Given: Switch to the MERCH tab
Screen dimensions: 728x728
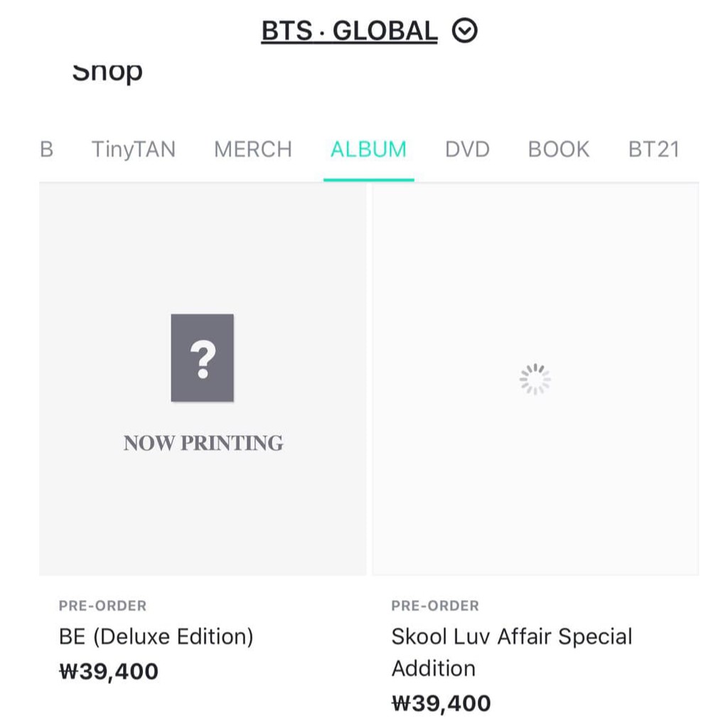Looking at the screenshot, I should [253, 149].
